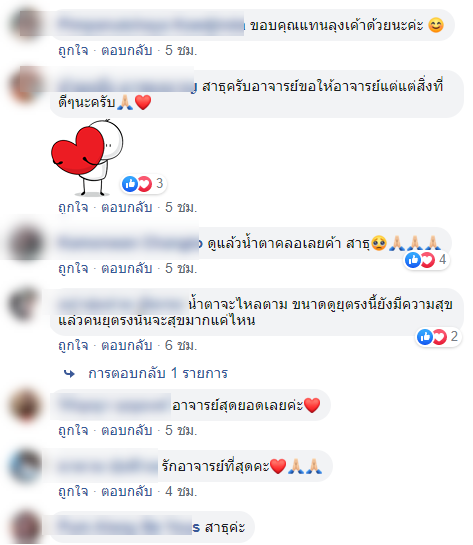
Task: Like the น้ำตาจะไหลตาม comment
Action: click(73, 345)
